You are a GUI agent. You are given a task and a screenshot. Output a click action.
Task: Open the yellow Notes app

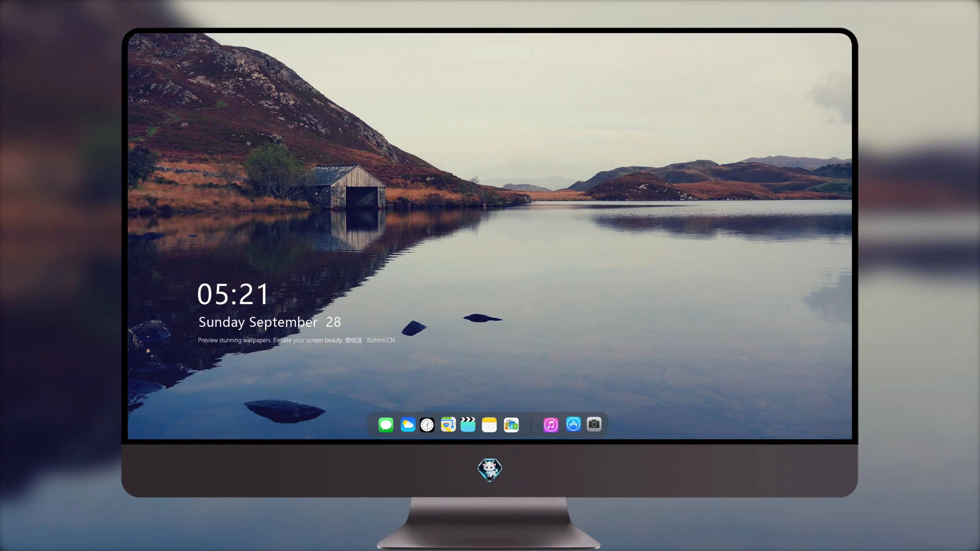coord(489,425)
